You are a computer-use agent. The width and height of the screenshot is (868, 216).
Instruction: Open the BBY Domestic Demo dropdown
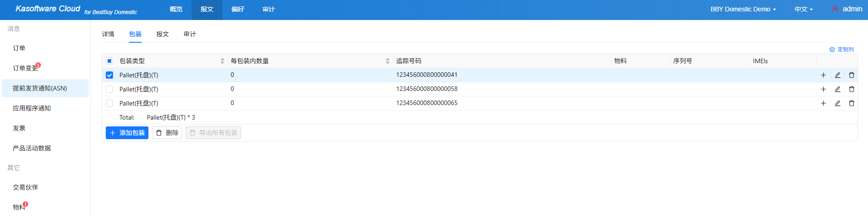pos(743,9)
